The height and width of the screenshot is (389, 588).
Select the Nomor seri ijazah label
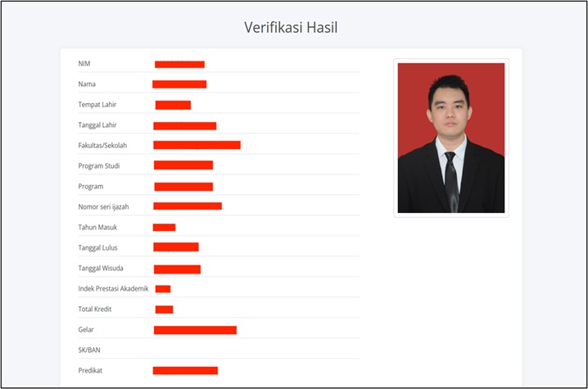point(103,206)
